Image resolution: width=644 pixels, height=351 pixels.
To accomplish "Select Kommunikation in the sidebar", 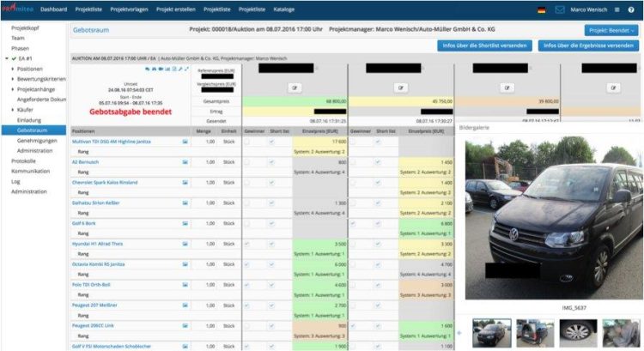I will [x=30, y=171].
